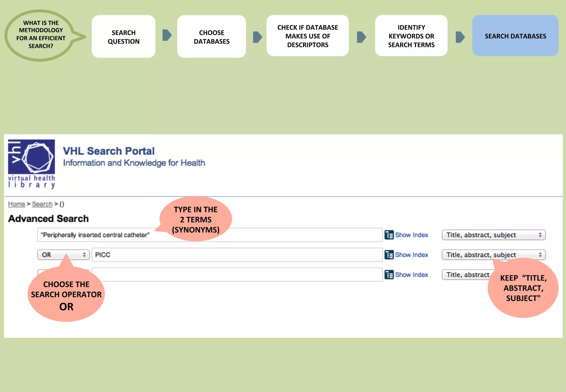Click the VHL Search Portal title

click(109, 151)
